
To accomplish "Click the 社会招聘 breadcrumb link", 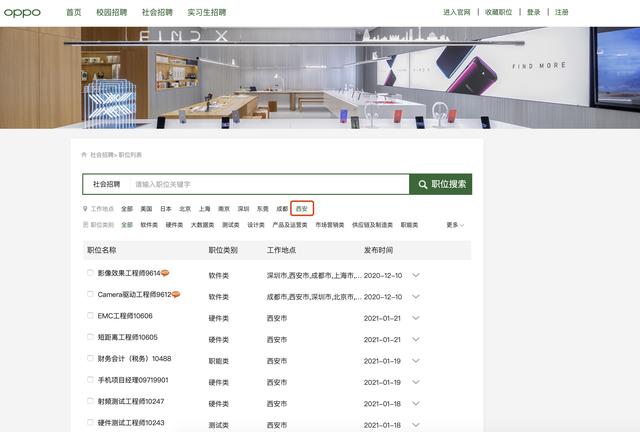I will (102, 155).
